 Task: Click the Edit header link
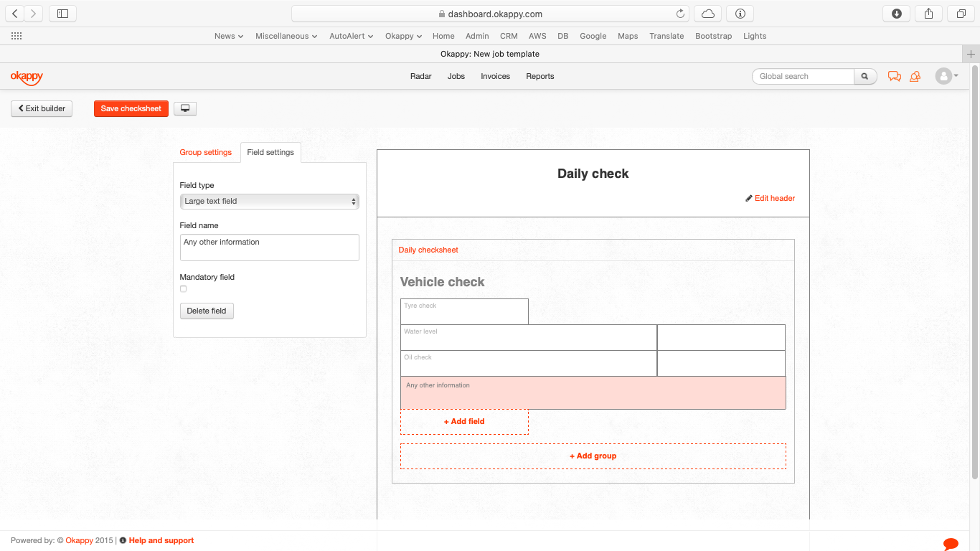click(775, 198)
